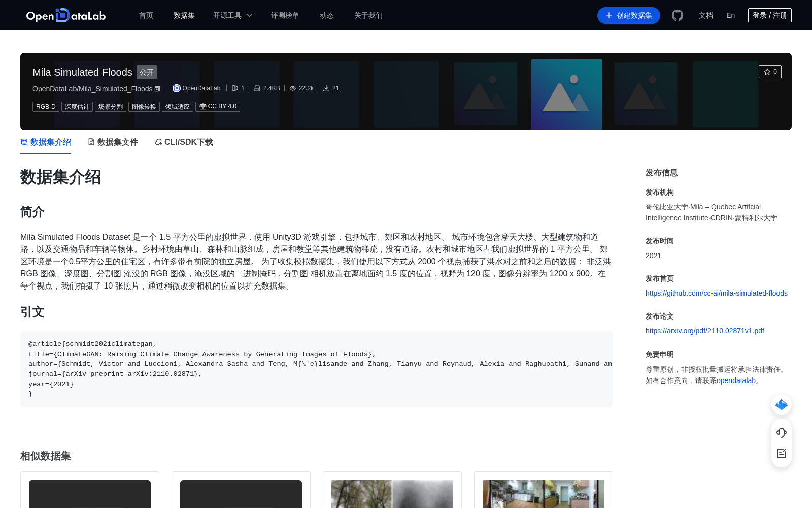Open similar dataset thumbnail with kitchen scene

(x=544, y=494)
